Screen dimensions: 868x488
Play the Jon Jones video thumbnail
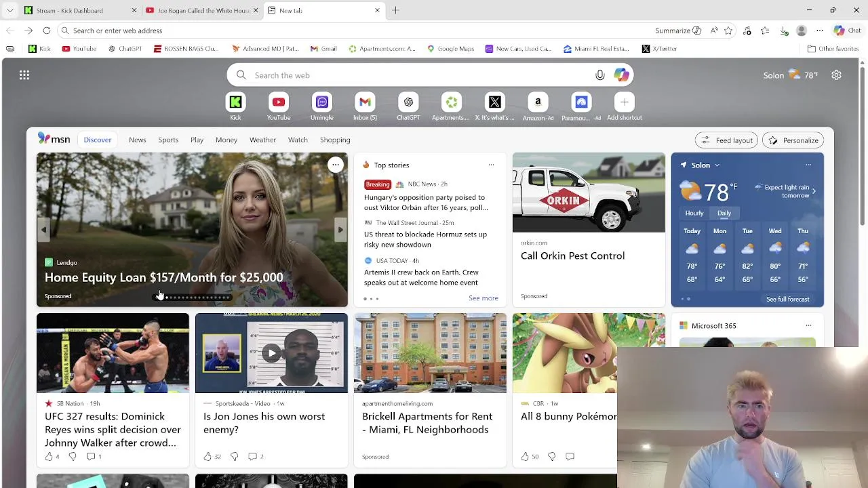271,353
